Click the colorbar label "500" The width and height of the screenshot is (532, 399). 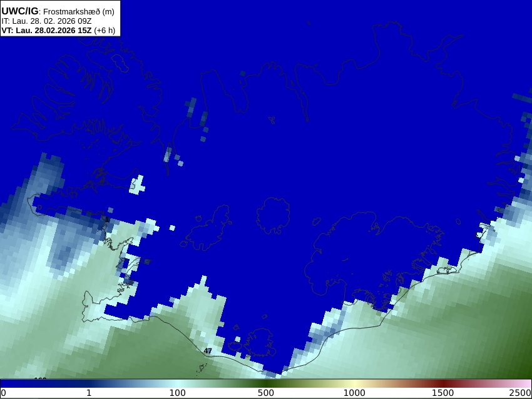pos(266,393)
